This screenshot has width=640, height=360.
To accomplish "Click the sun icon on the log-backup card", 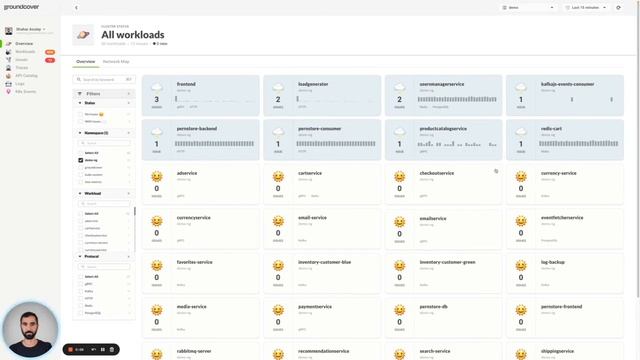I will coord(521,265).
